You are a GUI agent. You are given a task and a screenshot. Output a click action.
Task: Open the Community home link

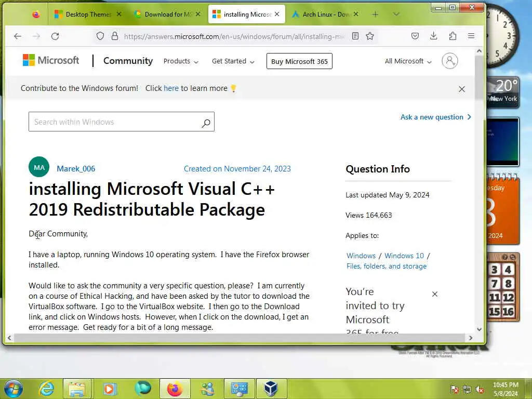click(128, 61)
